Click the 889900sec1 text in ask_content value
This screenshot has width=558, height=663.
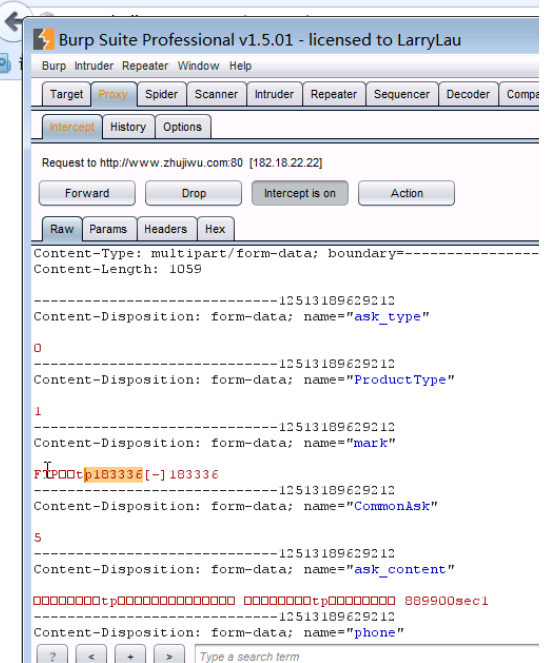click(446, 601)
